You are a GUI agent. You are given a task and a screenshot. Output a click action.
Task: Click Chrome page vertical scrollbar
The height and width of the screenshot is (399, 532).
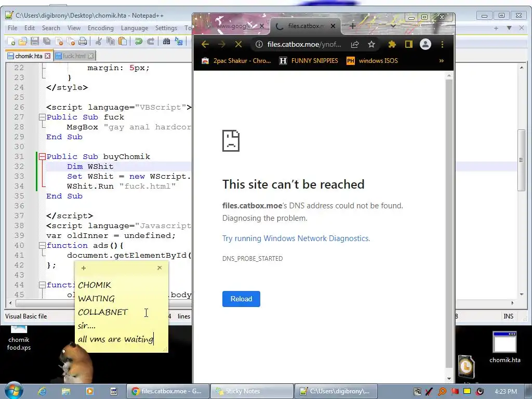(x=449, y=224)
